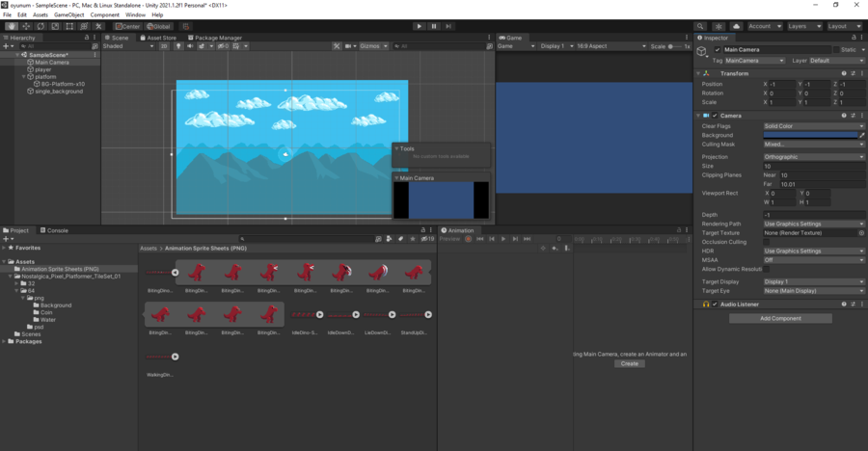Click the Pause button
The width and height of the screenshot is (868, 451).
tap(434, 26)
